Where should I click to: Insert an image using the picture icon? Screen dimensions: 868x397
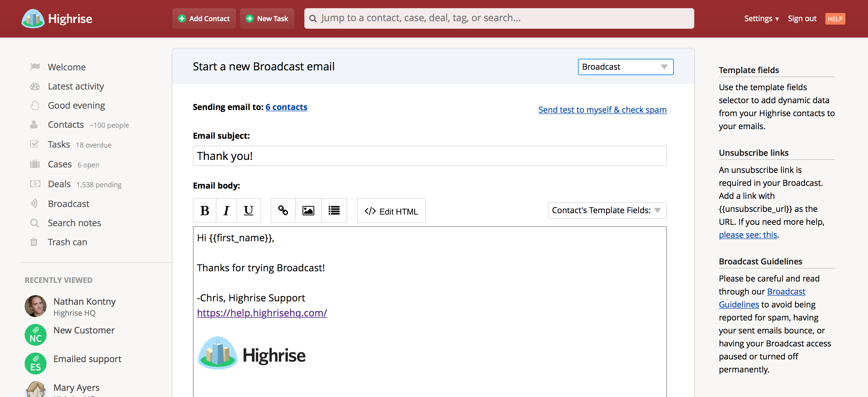pyautogui.click(x=308, y=210)
